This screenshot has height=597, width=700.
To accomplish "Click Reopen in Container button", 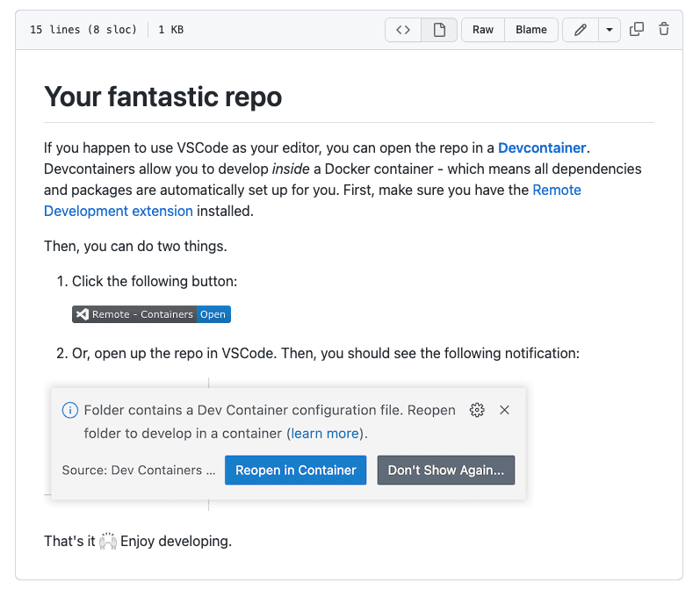I will click(x=295, y=470).
